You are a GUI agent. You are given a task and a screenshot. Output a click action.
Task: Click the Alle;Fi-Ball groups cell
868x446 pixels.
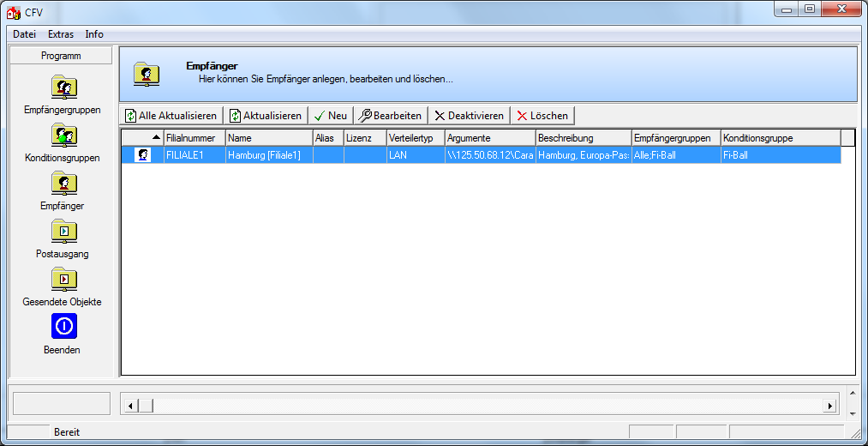(x=676, y=155)
